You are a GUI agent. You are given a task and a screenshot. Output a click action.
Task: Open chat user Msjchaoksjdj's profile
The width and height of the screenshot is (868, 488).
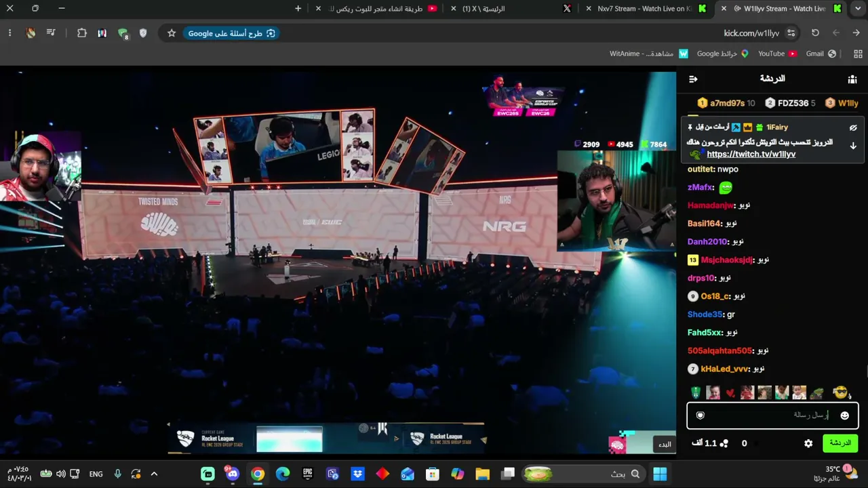tap(727, 260)
